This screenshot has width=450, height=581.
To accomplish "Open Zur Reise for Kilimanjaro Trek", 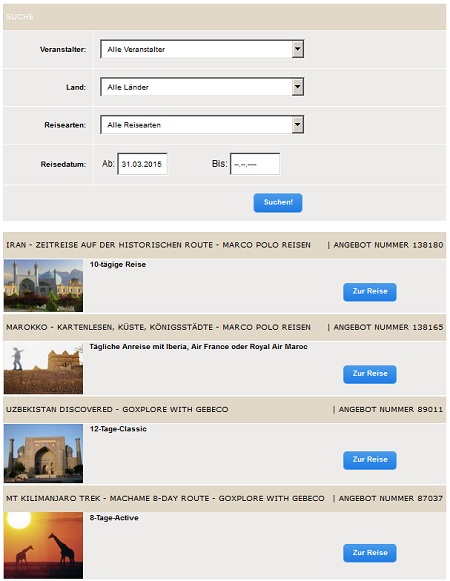I will (x=370, y=553).
